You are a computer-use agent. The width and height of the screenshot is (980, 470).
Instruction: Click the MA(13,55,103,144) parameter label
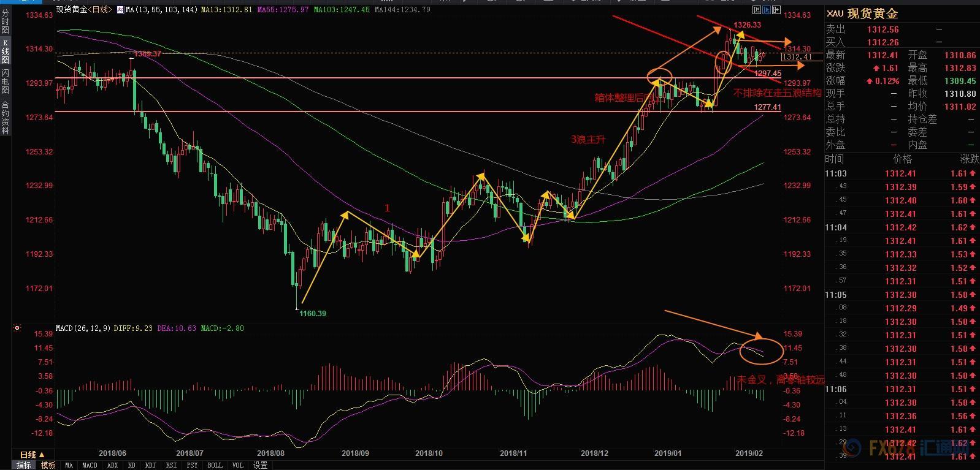[x=161, y=10]
